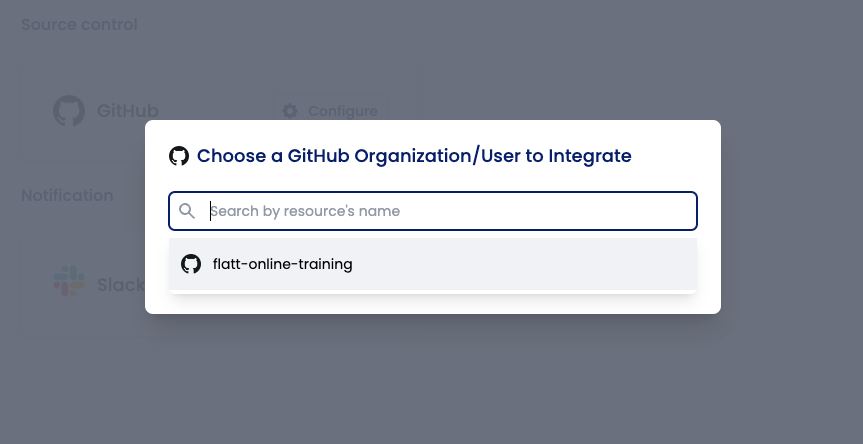
Task: Focus the Search by resource's name field
Action: pyautogui.click(x=433, y=211)
